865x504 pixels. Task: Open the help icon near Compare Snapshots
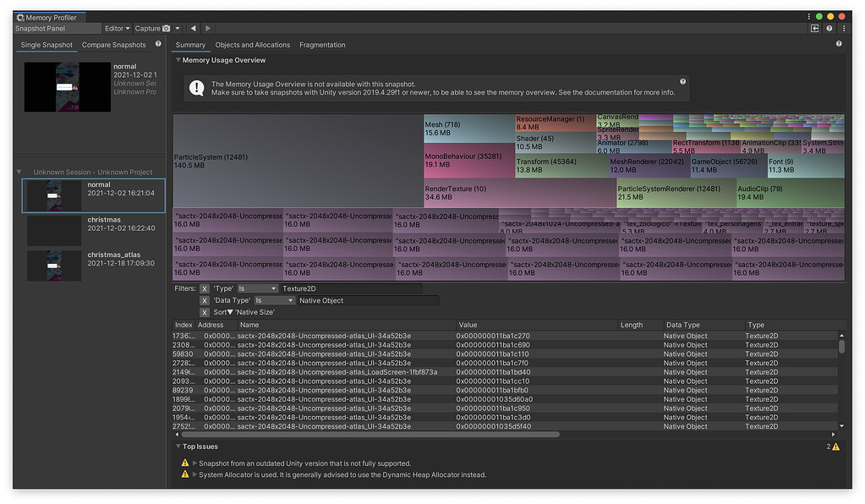pyautogui.click(x=159, y=45)
